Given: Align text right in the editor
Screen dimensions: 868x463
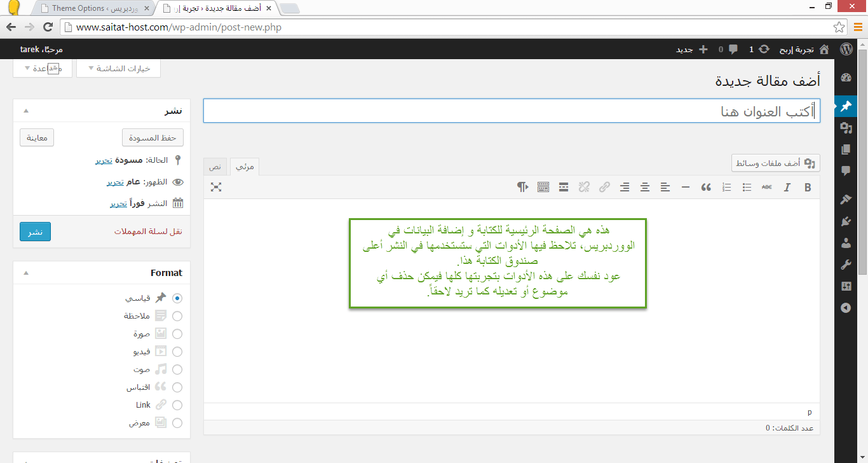Looking at the screenshot, I should pyautogui.click(x=625, y=187).
